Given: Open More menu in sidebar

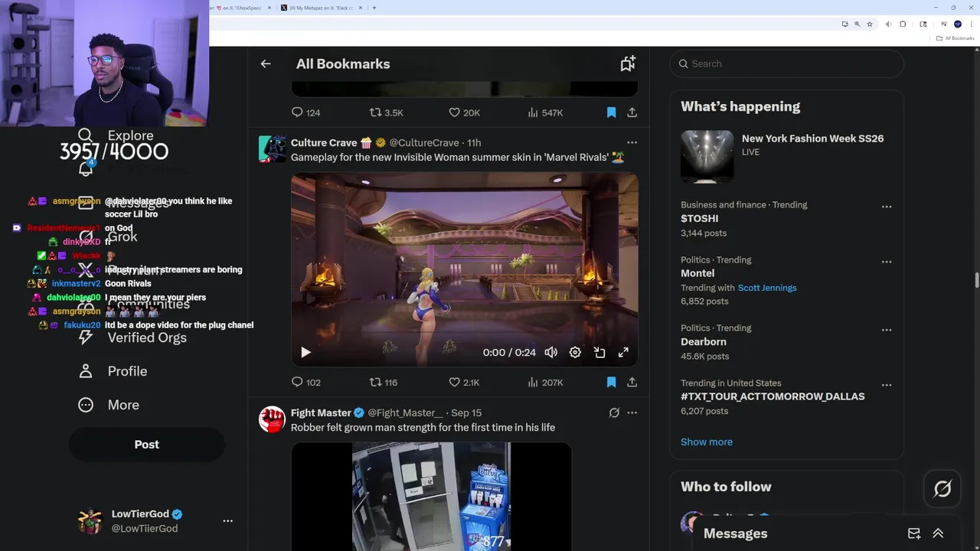Looking at the screenshot, I should coord(109,405).
